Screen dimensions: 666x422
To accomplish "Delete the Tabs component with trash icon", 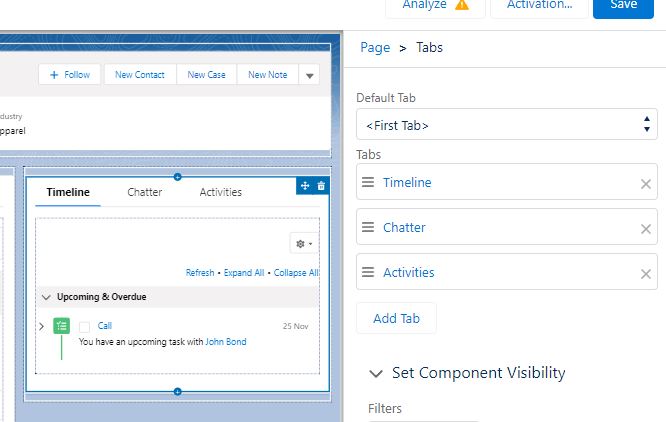I will click(321, 186).
